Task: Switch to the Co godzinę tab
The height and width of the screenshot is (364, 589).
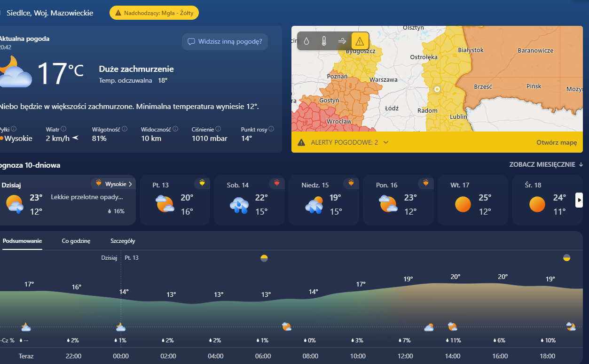Action: pos(76,241)
